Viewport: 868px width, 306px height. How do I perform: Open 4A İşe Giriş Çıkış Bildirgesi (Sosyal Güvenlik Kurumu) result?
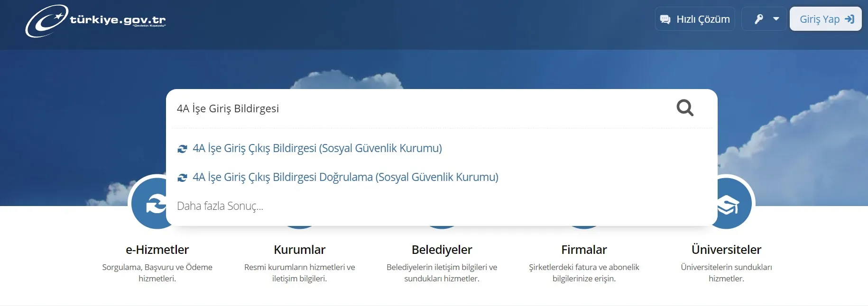[317, 148]
